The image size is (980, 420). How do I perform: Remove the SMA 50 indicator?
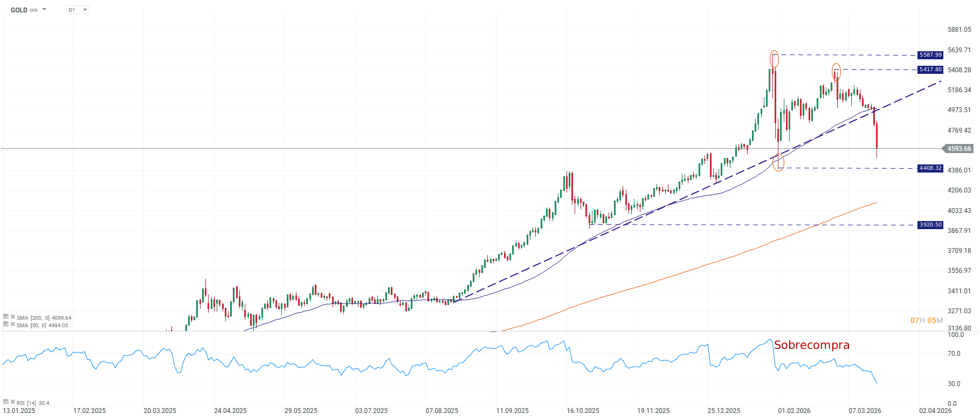pos(12,325)
